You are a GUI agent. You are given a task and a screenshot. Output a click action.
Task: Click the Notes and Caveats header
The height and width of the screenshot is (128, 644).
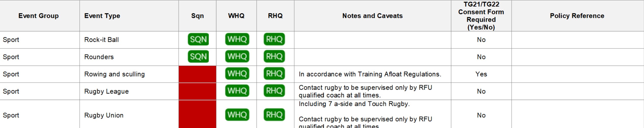click(372, 16)
